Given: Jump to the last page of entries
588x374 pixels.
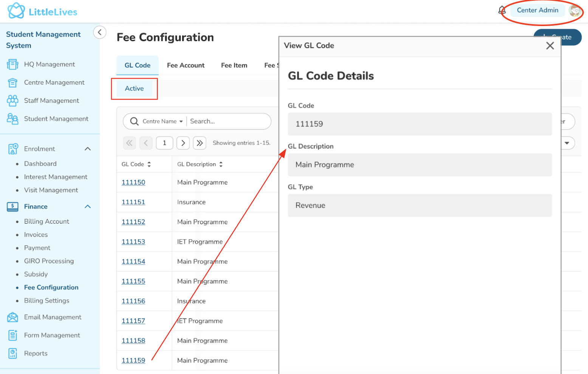Looking at the screenshot, I should click(200, 143).
